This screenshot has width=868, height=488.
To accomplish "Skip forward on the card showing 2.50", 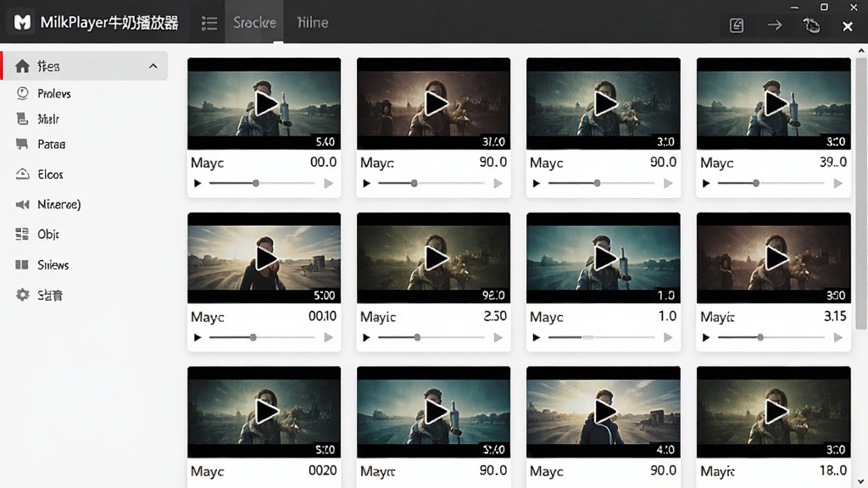I will click(x=498, y=337).
